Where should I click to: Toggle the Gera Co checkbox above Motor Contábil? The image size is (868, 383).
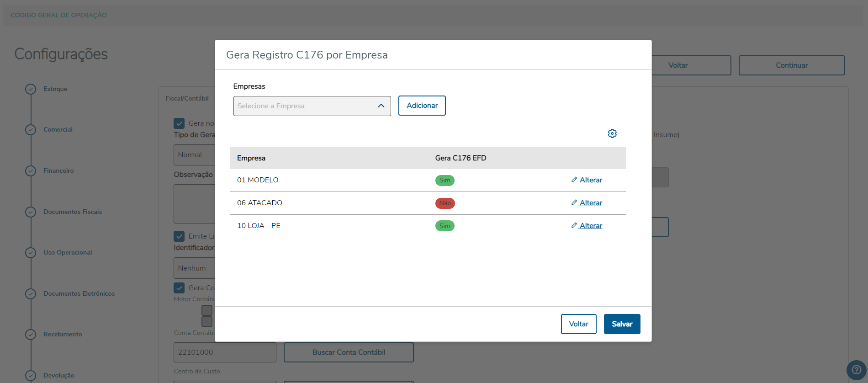(179, 288)
